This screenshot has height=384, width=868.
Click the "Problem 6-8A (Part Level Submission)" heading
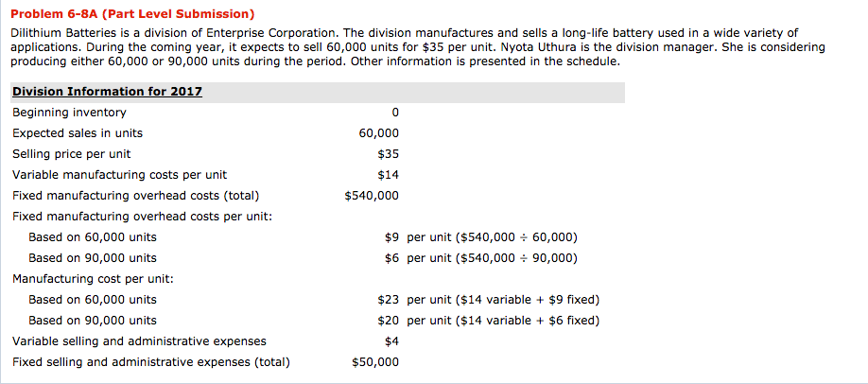click(132, 14)
